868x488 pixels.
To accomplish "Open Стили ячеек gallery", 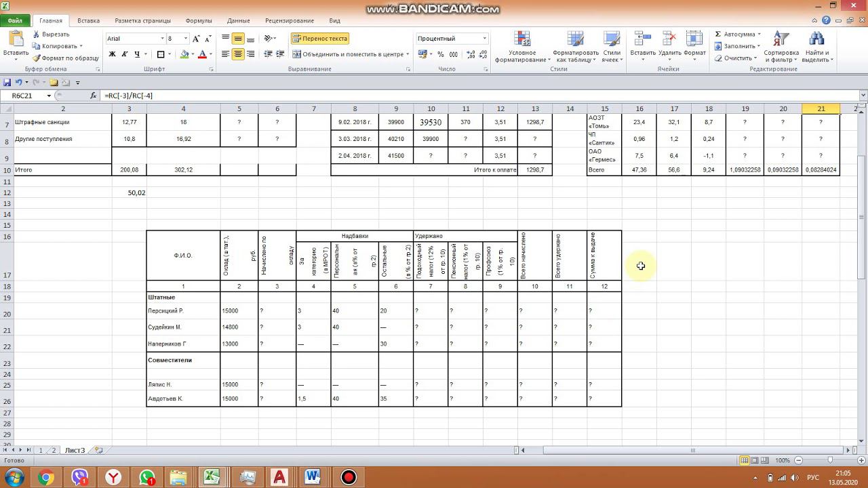I will coord(611,47).
